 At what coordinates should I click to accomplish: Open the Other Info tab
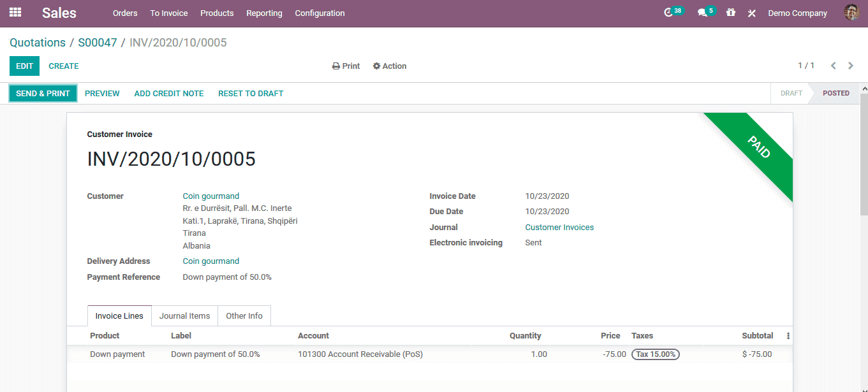[244, 316]
